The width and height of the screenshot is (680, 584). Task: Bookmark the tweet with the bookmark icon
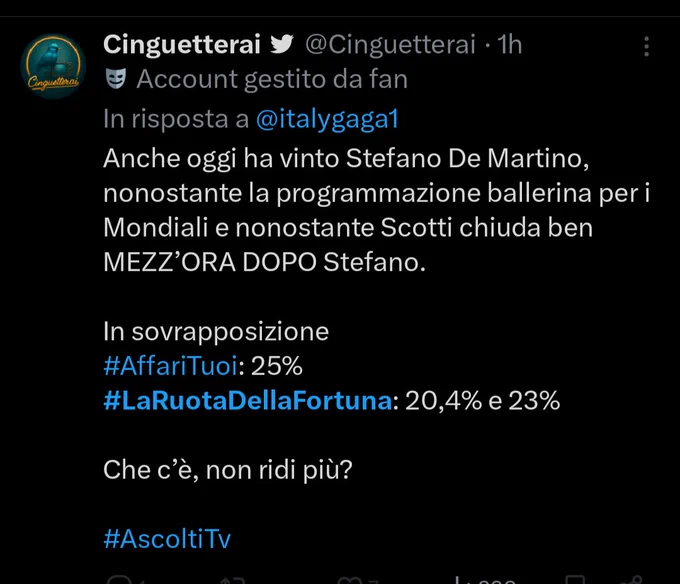[575, 580]
